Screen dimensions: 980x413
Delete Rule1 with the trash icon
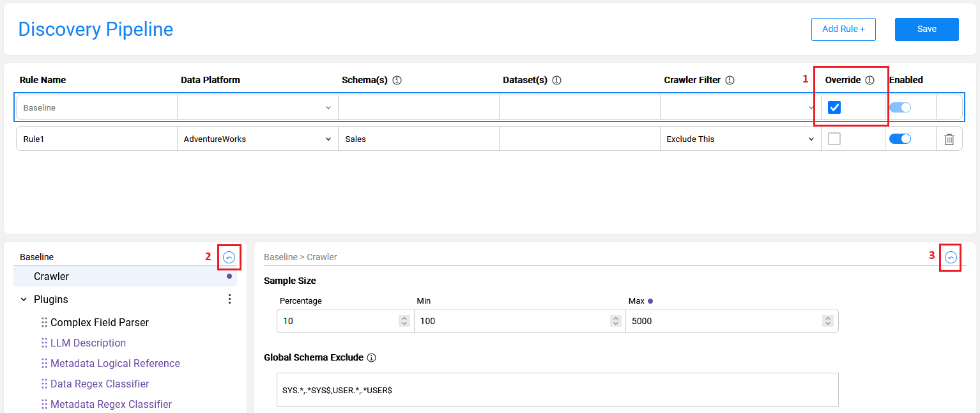(x=949, y=139)
